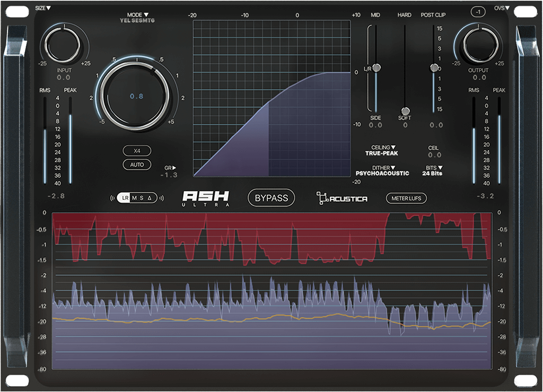543x392 pixels.
Task: Toggle the AUTO button
Action: click(137, 165)
